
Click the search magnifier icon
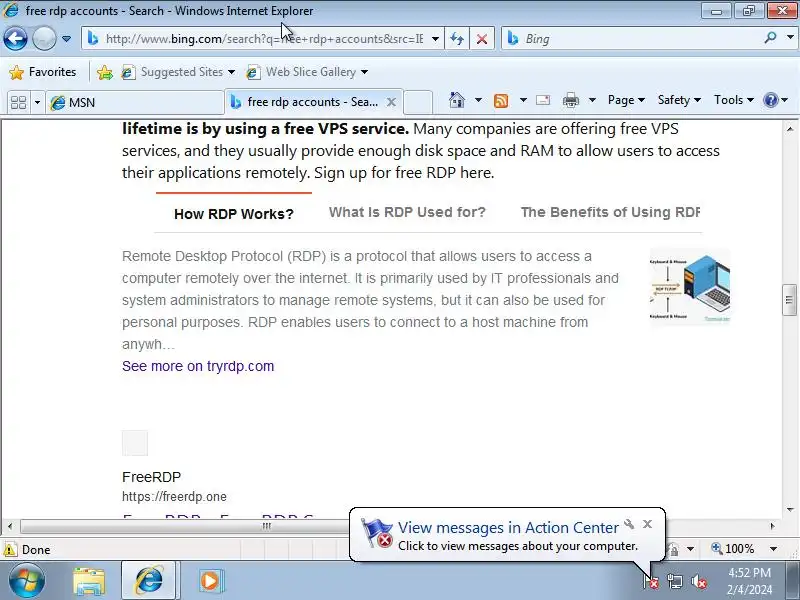(x=770, y=38)
